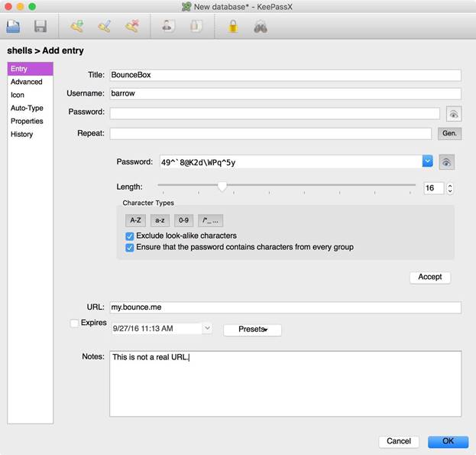The height and width of the screenshot is (455, 476).
Task: Click the Length slider handle
Action: (x=222, y=186)
